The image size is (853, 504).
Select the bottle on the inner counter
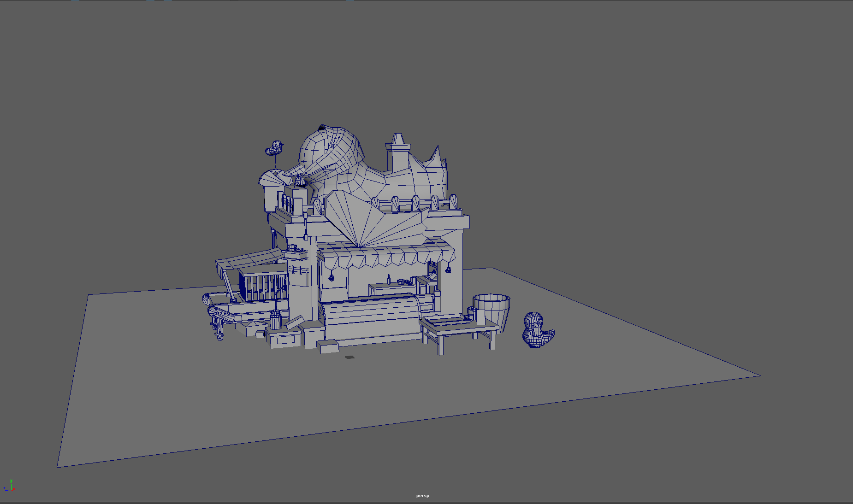[x=389, y=279]
